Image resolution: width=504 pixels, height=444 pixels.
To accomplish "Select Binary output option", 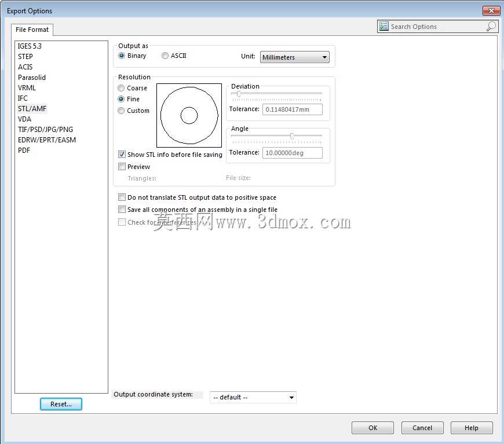I will point(122,56).
